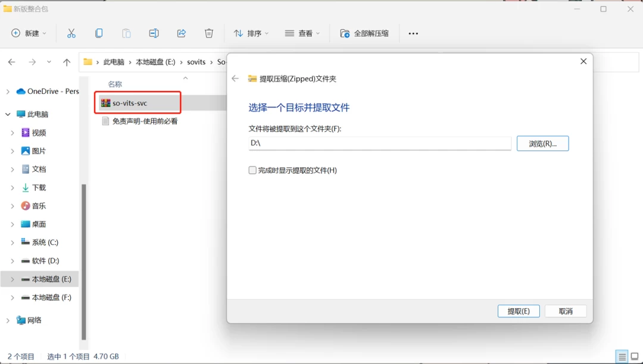Screen dimensions: 643x364
Task: Expand the 视频 tree node
Action: click(13, 132)
